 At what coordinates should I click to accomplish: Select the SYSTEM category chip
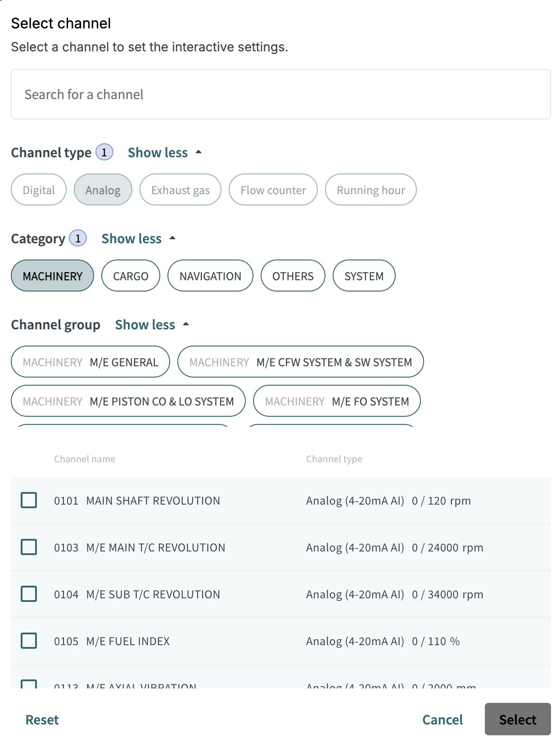click(364, 276)
